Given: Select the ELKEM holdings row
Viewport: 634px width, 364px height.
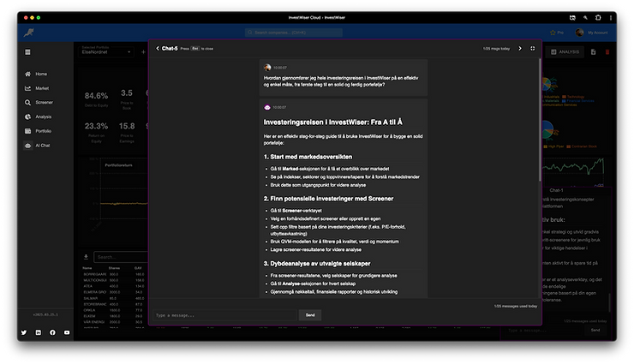Looking at the screenshot, I should pos(115,316).
